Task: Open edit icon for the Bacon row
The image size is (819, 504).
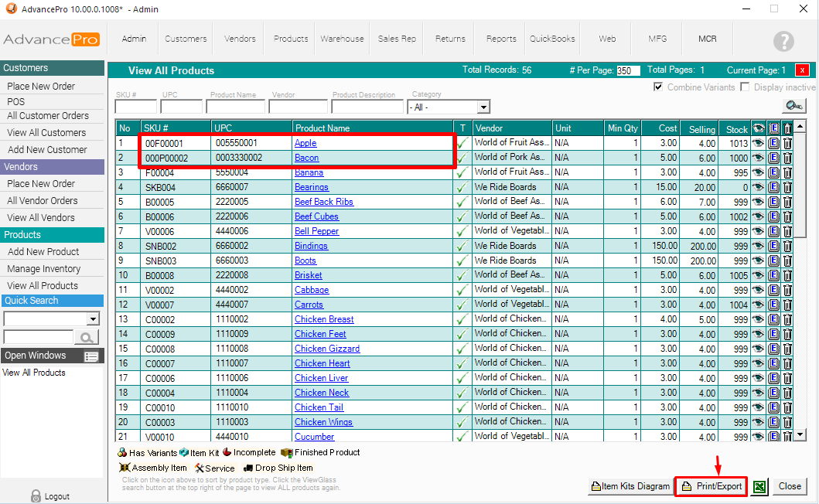Action: pos(773,158)
